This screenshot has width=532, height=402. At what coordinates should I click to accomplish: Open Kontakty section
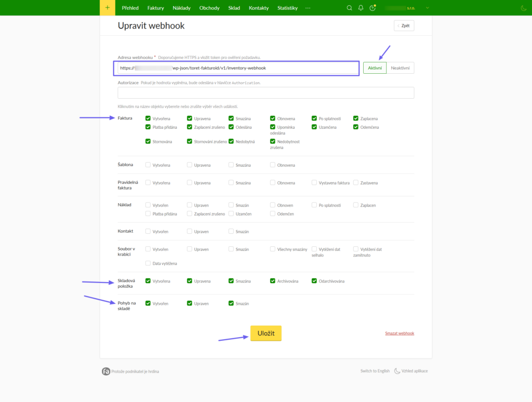point(259,8)
